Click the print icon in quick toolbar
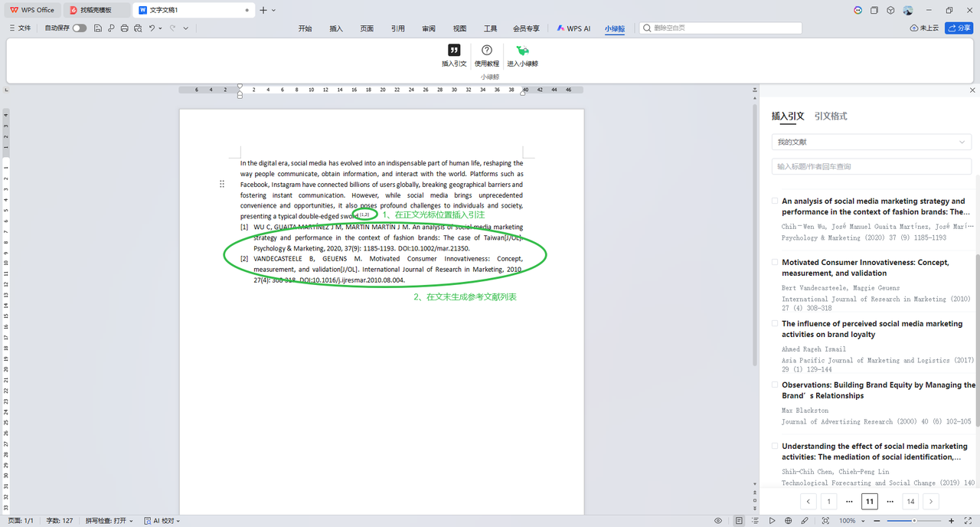Viewport: 980px width, 527px height. [124, 28]
